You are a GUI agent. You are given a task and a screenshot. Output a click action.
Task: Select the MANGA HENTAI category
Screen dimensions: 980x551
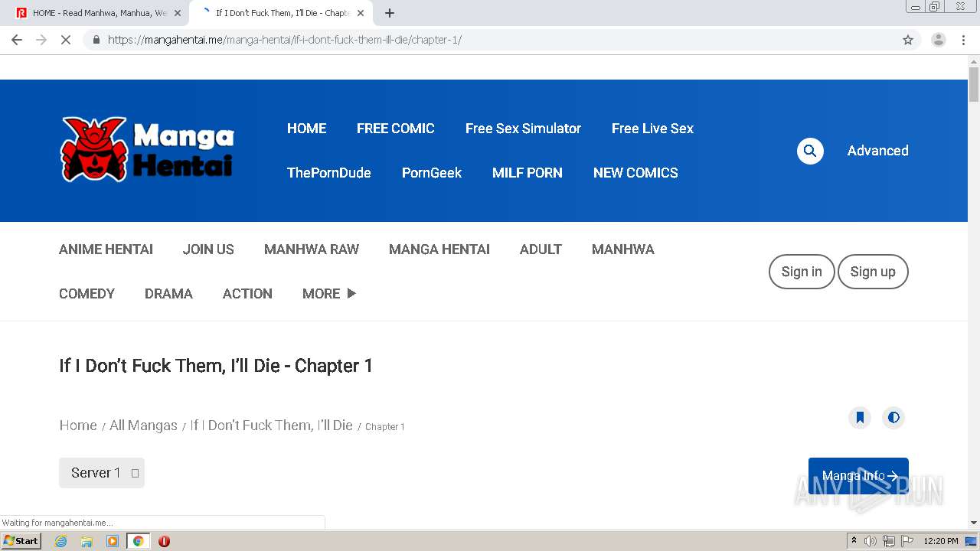click(439, 249)
